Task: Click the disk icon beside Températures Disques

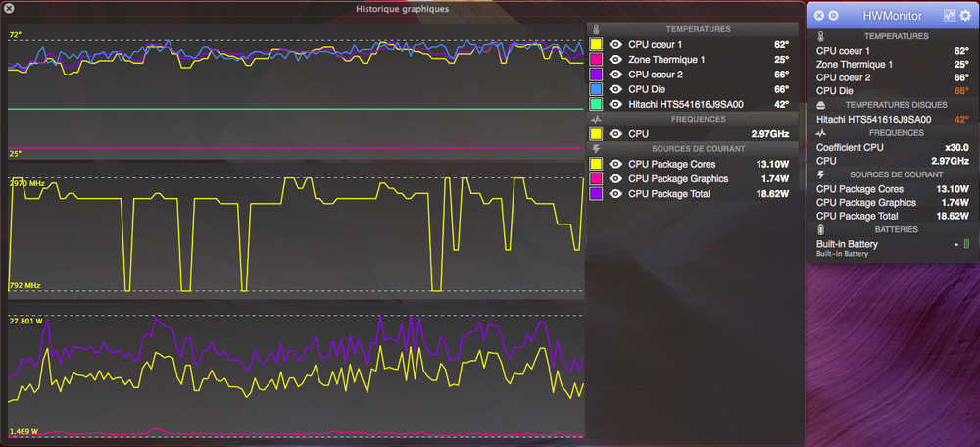Action: (x=821, y=105)
